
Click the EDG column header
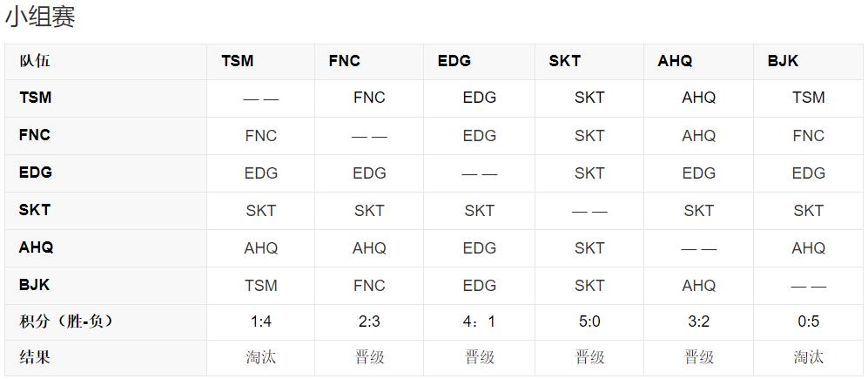click(454, 61)
